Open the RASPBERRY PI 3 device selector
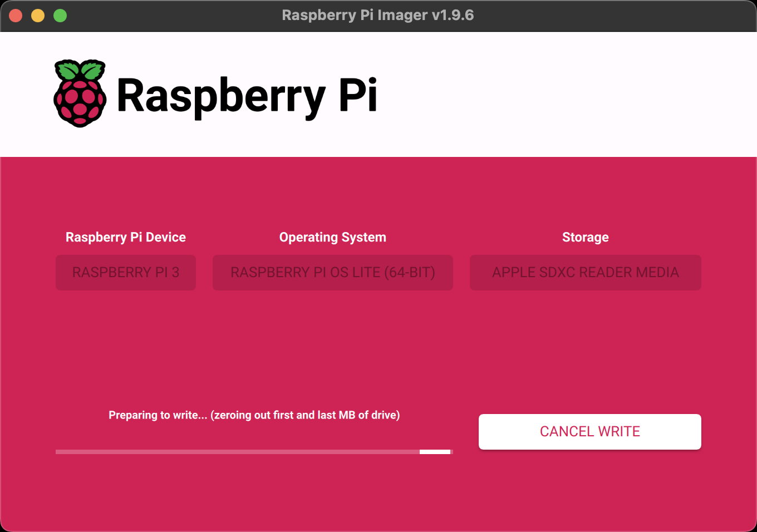This screenshot has height=532, width=757. pos(126,273)
